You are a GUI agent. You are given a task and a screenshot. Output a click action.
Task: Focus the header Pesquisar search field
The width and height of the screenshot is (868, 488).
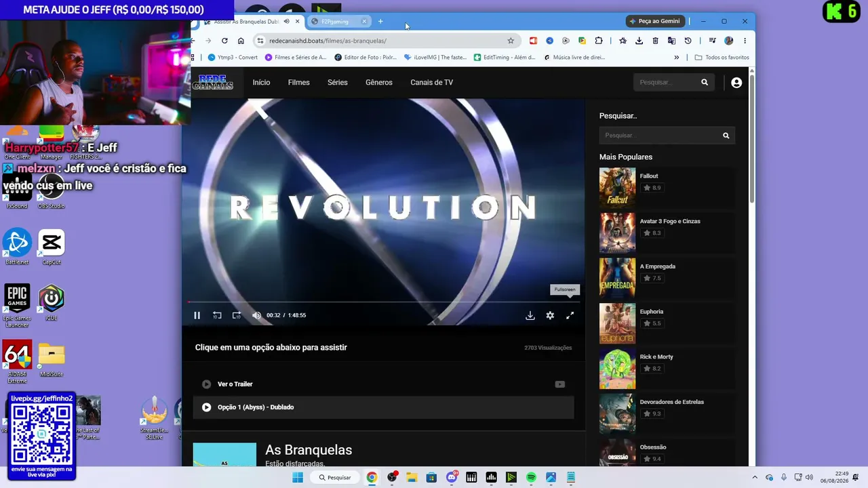tap(667, 83)
